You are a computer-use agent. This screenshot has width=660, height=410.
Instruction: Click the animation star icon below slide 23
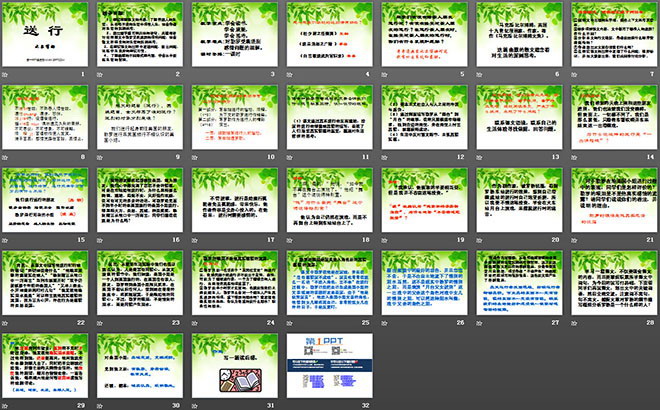pyautogui.click(x=100, y=323)
